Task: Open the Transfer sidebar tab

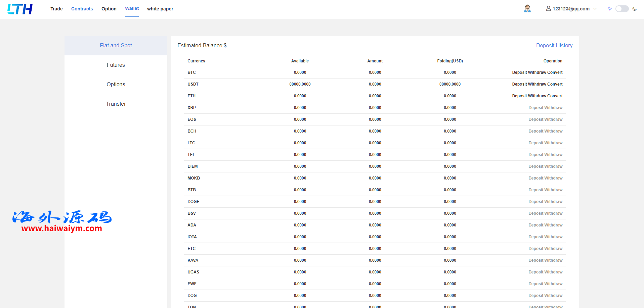Action: coord(116,104)
